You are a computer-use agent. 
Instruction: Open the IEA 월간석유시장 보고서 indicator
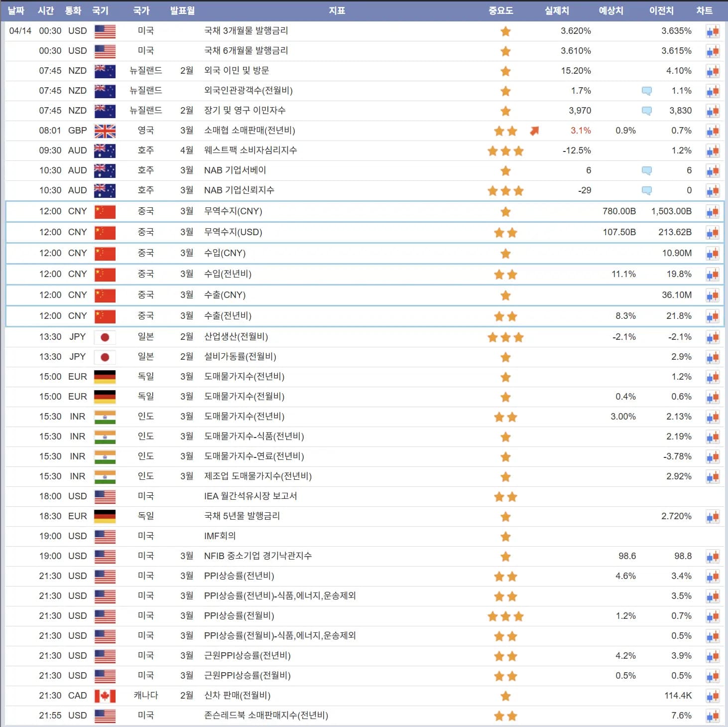tap(250, 496)
